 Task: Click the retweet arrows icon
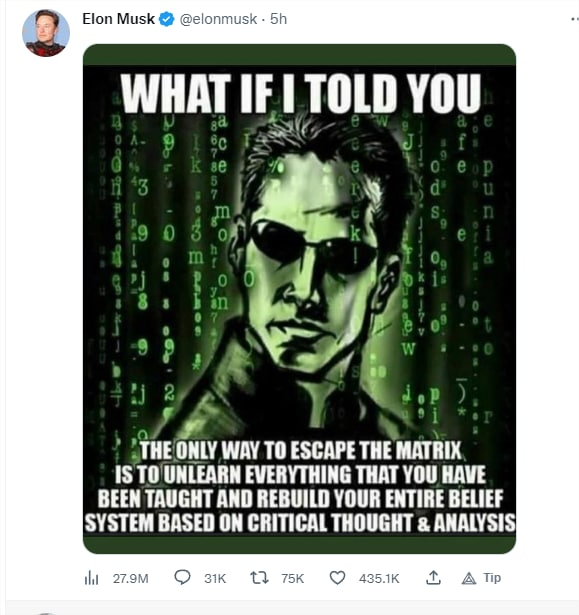[x=259, y=578]
